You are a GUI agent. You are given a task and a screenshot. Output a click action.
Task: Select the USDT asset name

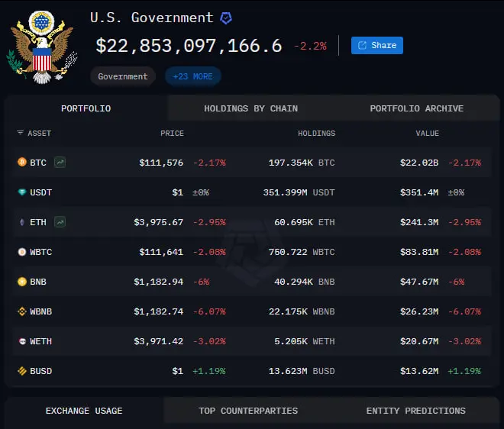pos(40,192)
